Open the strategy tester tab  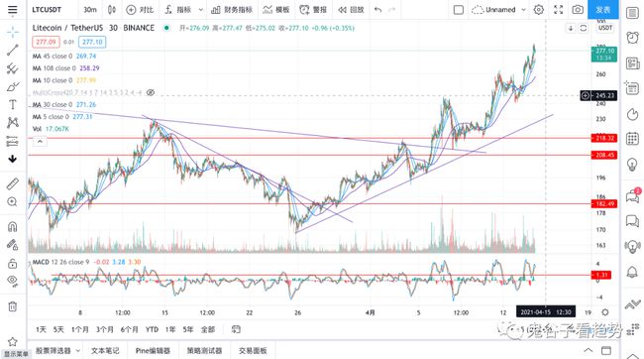[x=204, y=351]
